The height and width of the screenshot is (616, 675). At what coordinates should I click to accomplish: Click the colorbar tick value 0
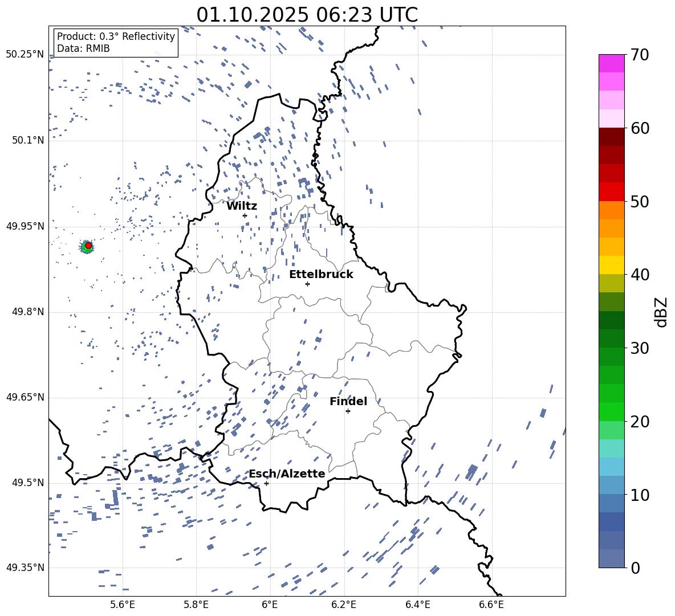coord(635,568)
